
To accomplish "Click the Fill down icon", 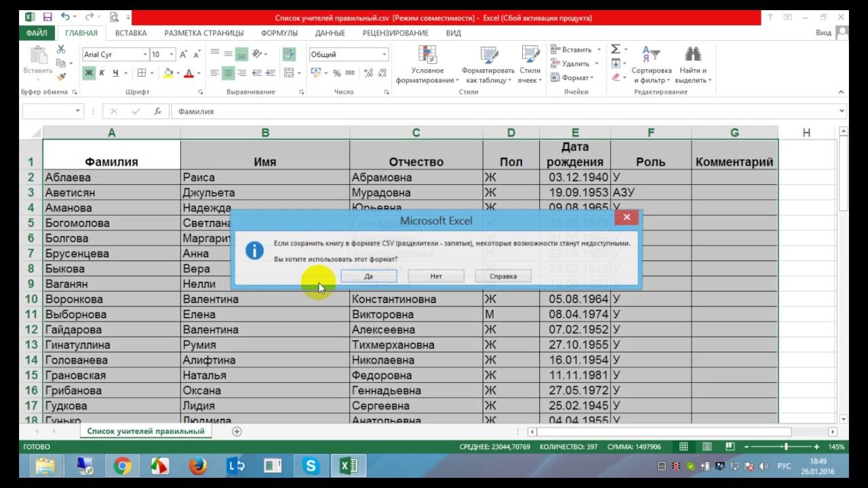I will coord(616,63).
